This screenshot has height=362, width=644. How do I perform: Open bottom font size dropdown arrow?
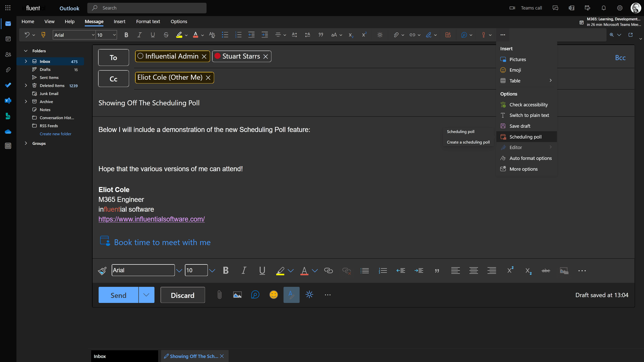[212, 270]
